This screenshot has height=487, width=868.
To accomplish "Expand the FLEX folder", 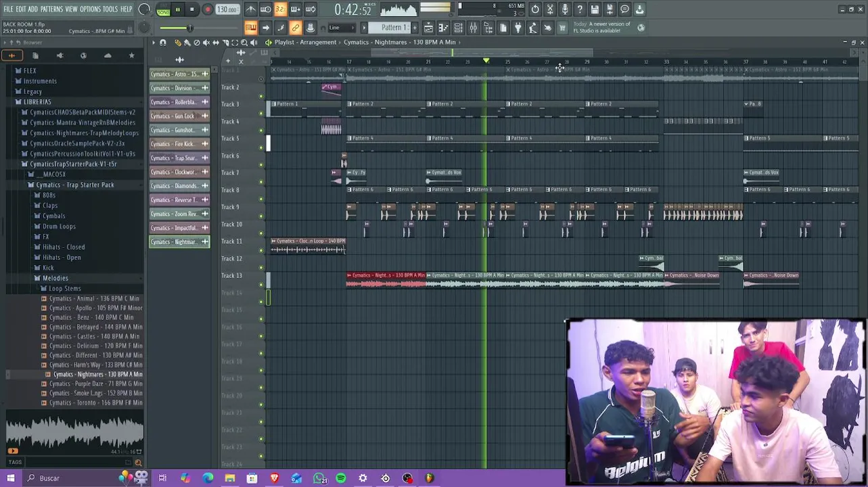I will 30,70.
